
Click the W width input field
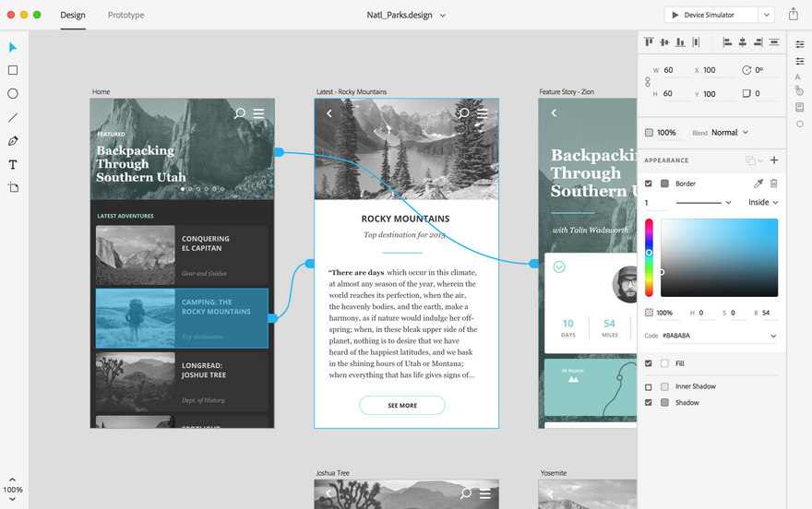click(676, 70)
